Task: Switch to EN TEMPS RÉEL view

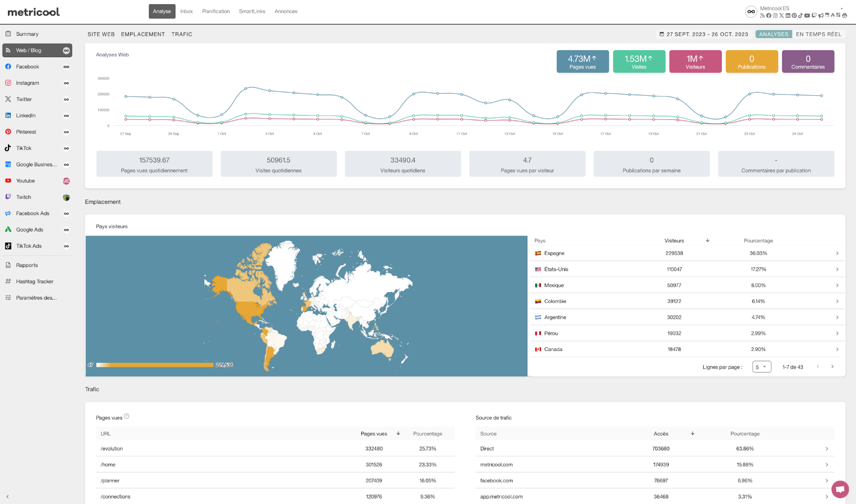Action: pos(819,34)
